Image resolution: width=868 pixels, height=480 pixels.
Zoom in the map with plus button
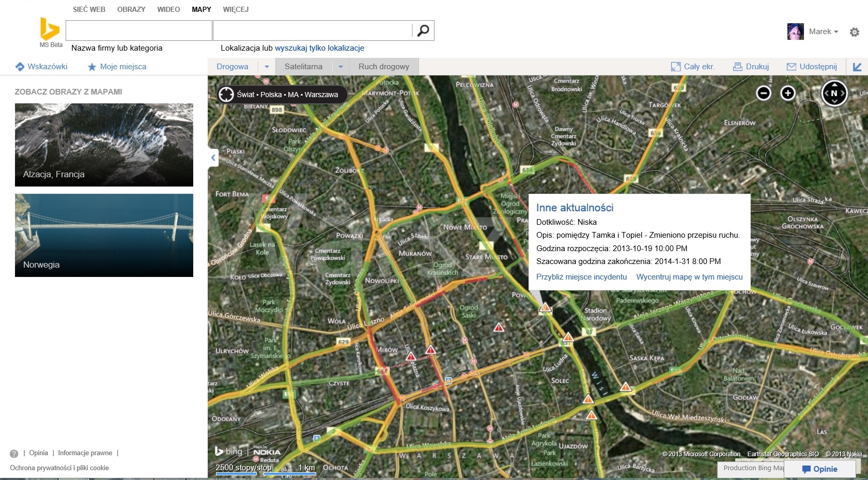787,93
